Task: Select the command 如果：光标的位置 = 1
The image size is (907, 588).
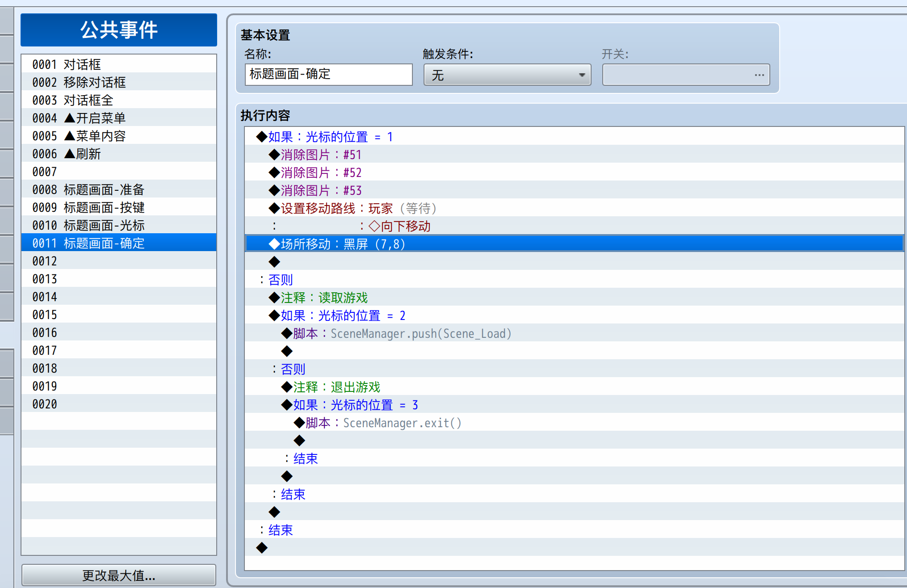Action: [x=575, y=136]
